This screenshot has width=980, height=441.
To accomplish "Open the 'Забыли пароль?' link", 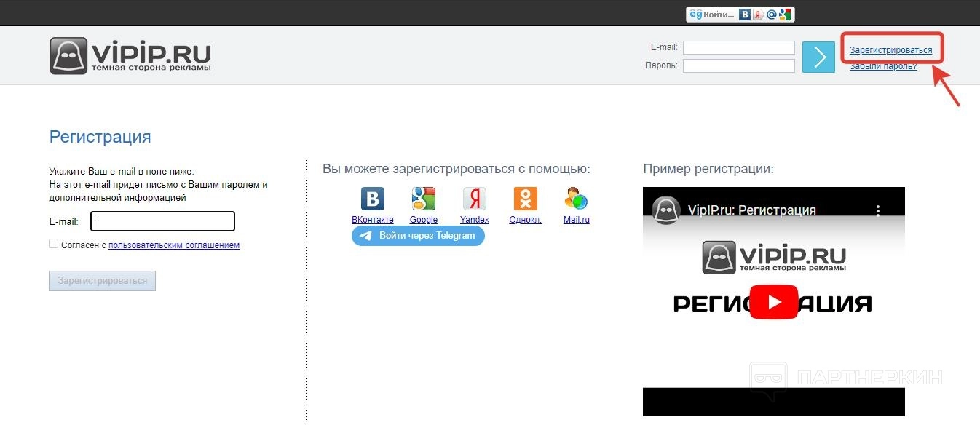I will (883, 66).
